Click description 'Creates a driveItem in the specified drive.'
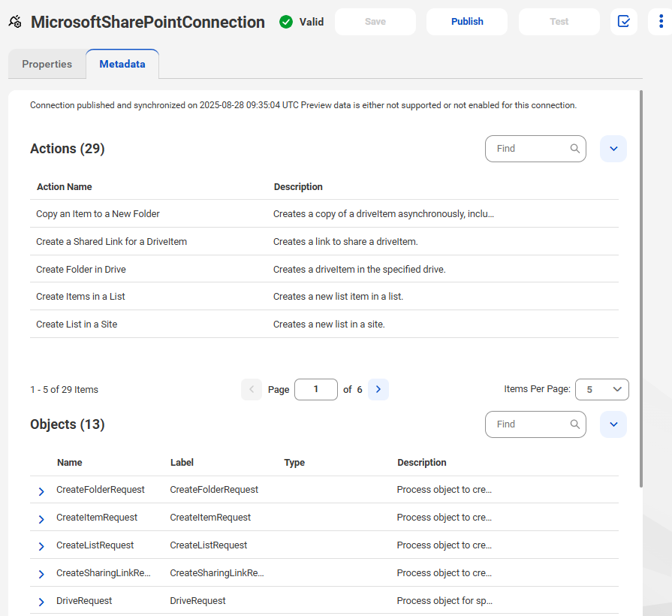The width and height of the screenshot is (672, 616). [x=360, y=269]
